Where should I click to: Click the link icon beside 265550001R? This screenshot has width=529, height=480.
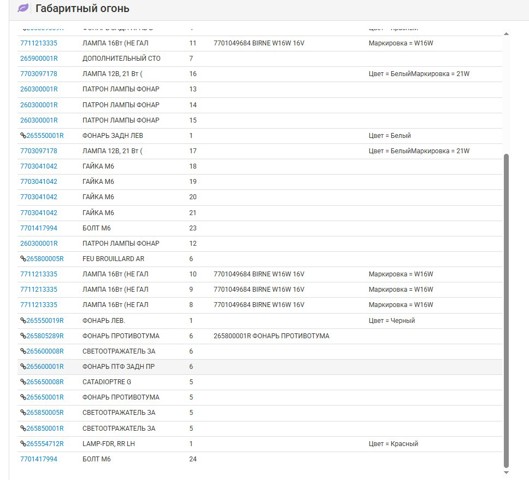click(23, 136)
